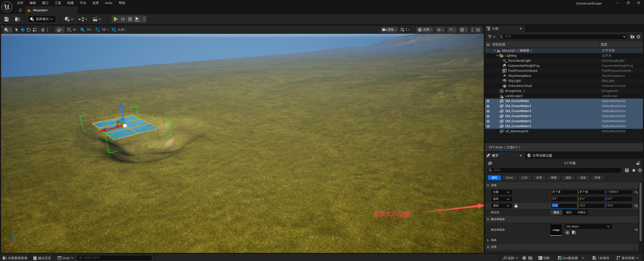
Task: Click the console command input field
Action: click(114, 258)
